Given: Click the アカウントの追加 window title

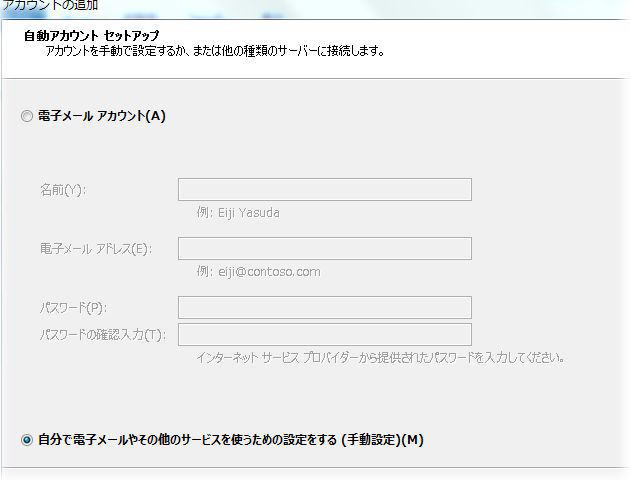Looking at the screenshot, I should pyautogui.click(x=50, y=6).
